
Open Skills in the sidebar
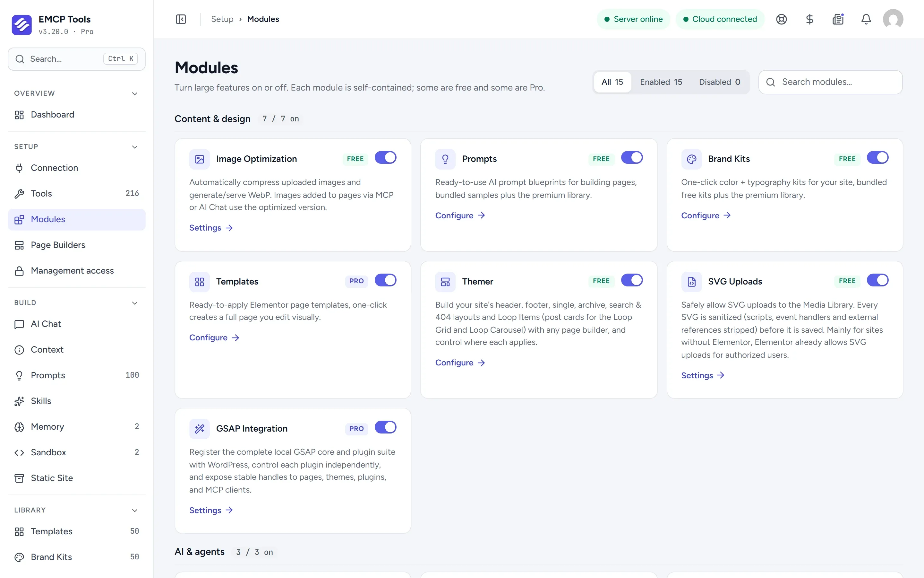click(76, 401)
